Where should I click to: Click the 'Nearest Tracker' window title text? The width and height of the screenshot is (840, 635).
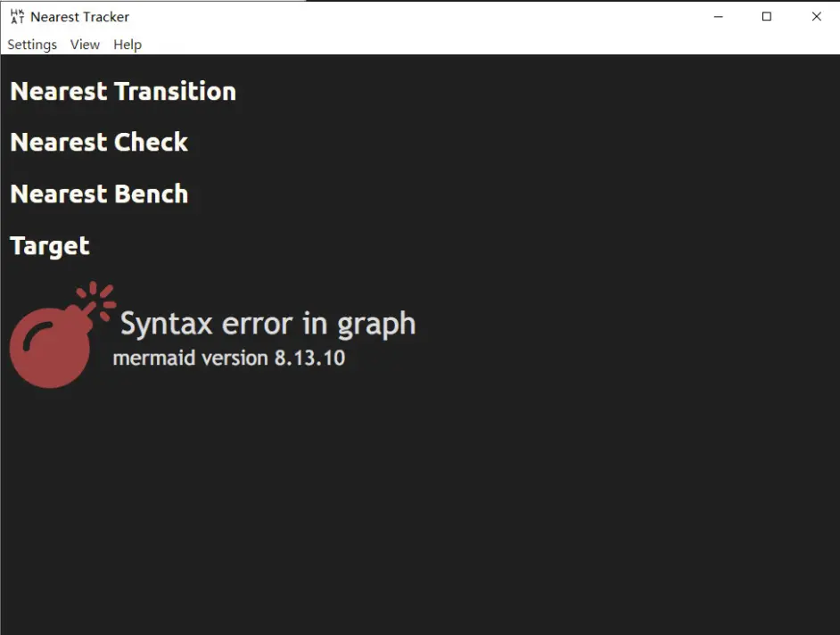pos(80,17)
